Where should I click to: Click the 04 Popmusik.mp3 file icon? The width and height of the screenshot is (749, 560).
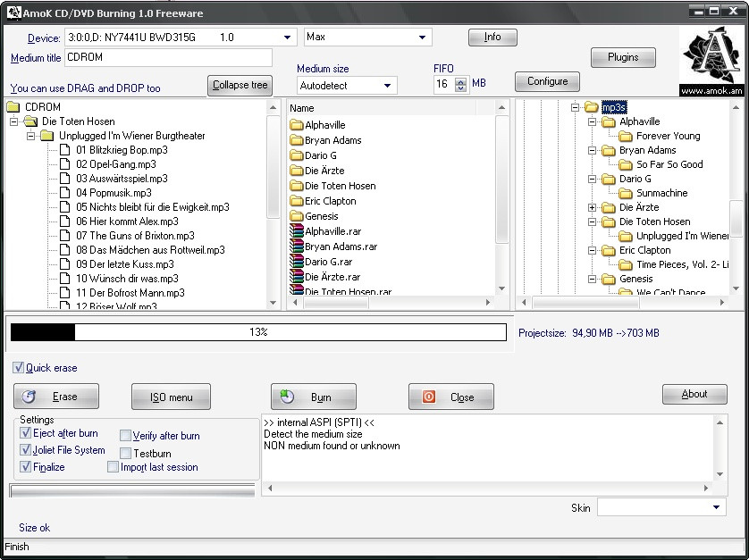(x=65, y=193)
